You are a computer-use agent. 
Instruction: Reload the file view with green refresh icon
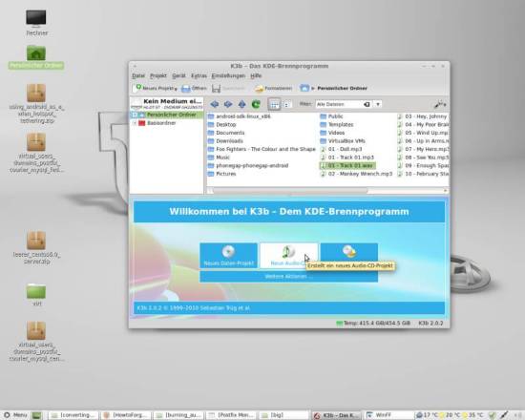click(256, 104)
